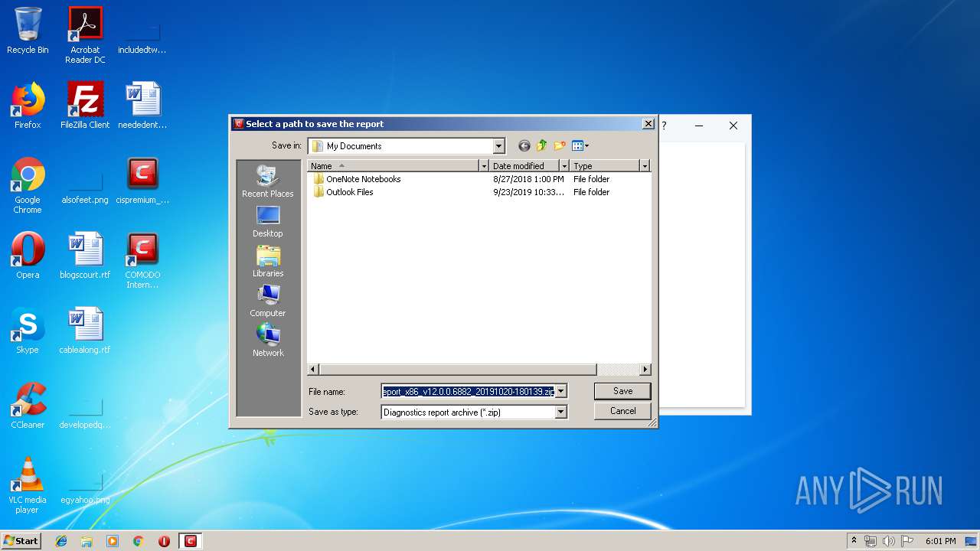
Task: Select the Outlook Files folder
Action: tap(343, 192)
